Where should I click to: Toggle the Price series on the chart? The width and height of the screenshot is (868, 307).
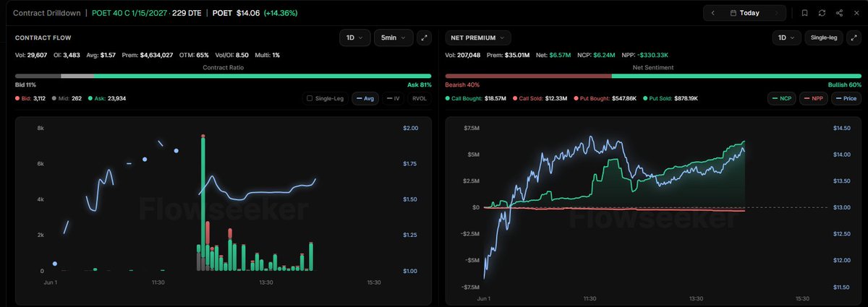846,98
